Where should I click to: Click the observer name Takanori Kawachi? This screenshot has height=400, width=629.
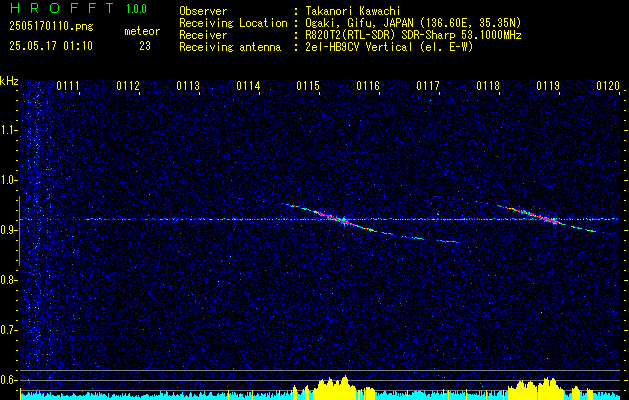(353, 11)
